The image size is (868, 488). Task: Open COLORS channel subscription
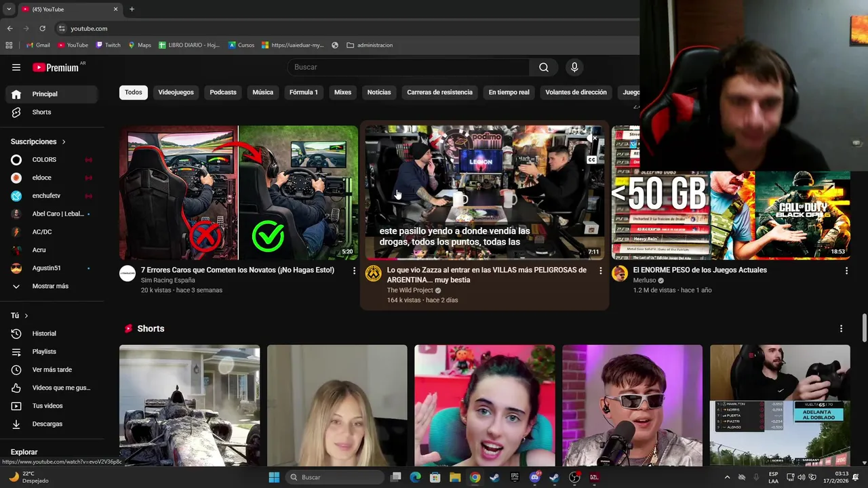click(52, 159)
